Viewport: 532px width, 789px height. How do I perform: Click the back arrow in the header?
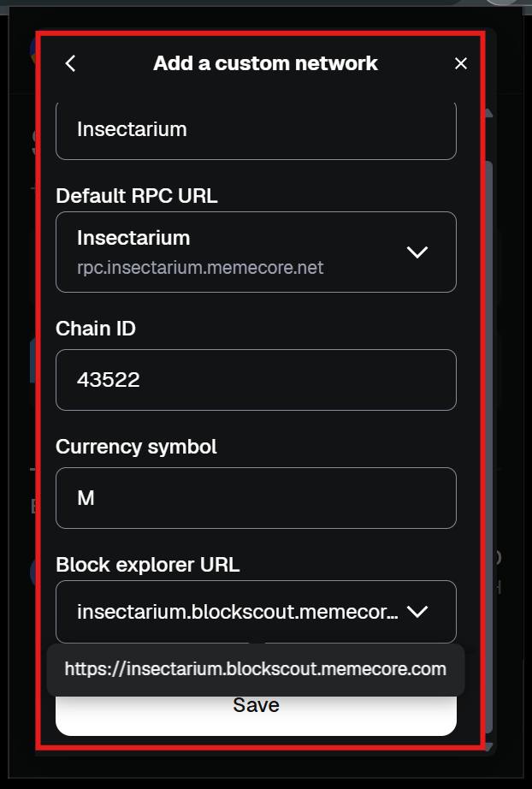coord(70,63)
